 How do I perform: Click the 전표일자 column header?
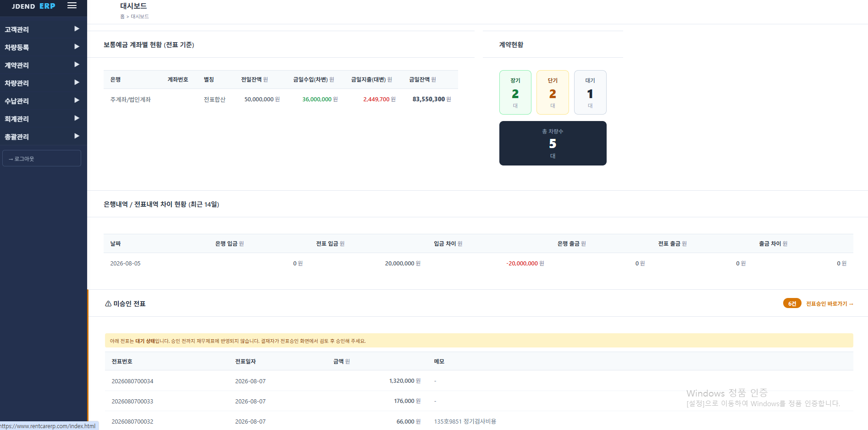click(245, 361)
